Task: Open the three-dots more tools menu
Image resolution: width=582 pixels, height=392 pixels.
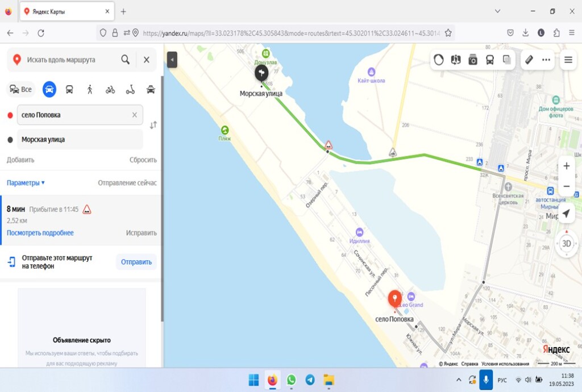Action: 546,60
